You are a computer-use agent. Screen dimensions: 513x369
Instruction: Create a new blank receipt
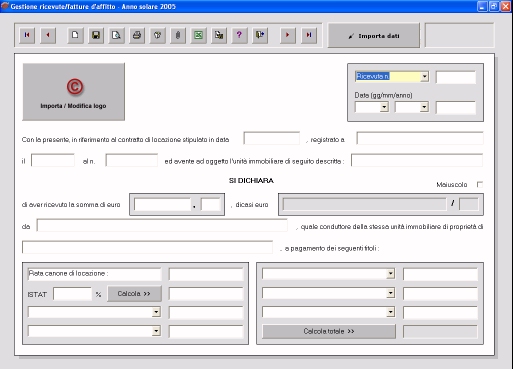click(x=75, y=35)
